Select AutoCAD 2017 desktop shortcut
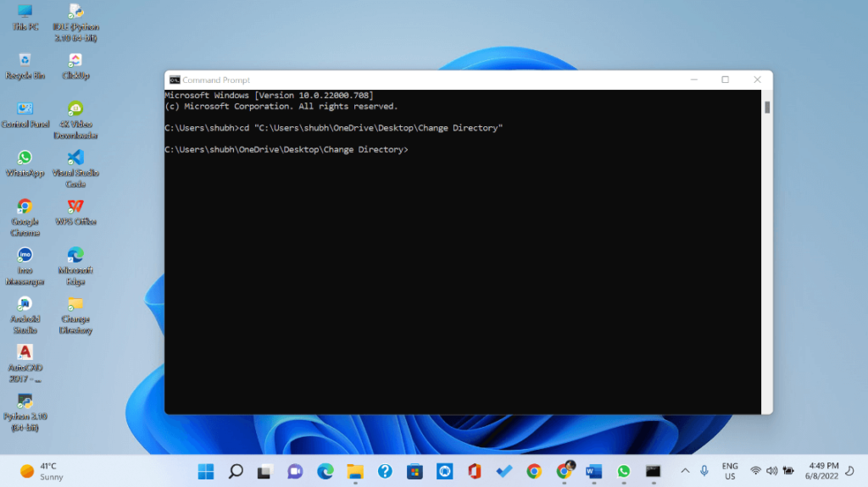 [x=25, y=363]
